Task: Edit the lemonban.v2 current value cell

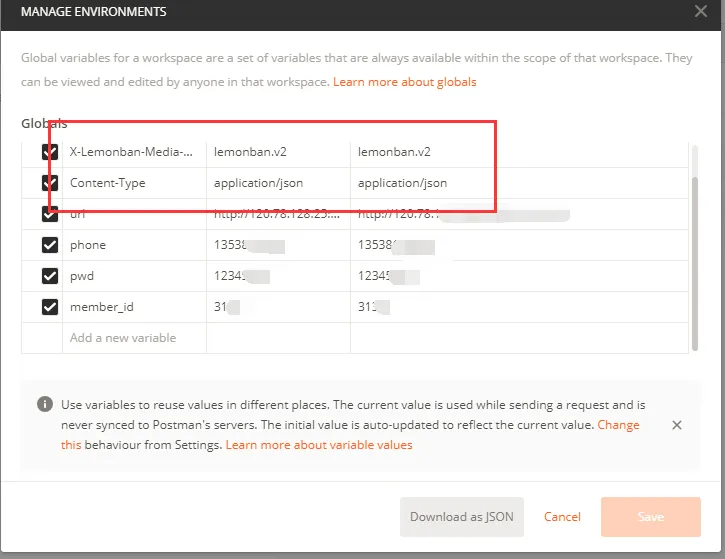Action: tap(519, 152)
